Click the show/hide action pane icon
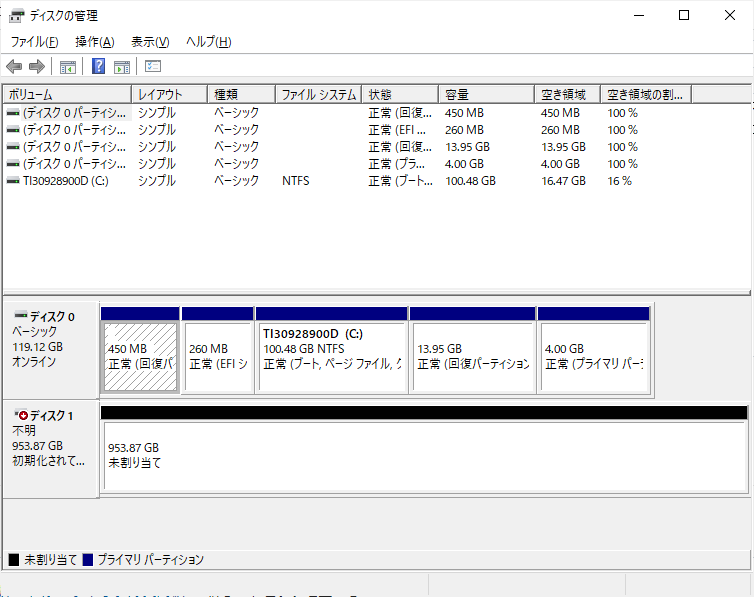Viewport: 754px width, 597px height. pos(122,67)
